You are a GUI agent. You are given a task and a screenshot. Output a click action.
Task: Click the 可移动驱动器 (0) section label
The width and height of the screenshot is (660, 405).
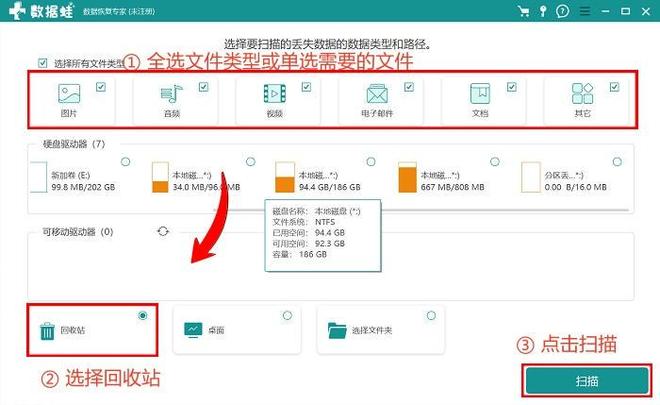click(x=78, y=232)
